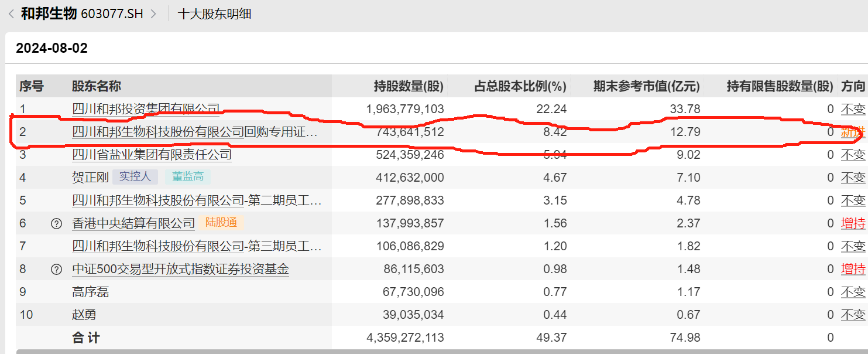Sort by 持股数量(股) column header
The height and width of the screenshot is (354, 868).
[409, 87]
